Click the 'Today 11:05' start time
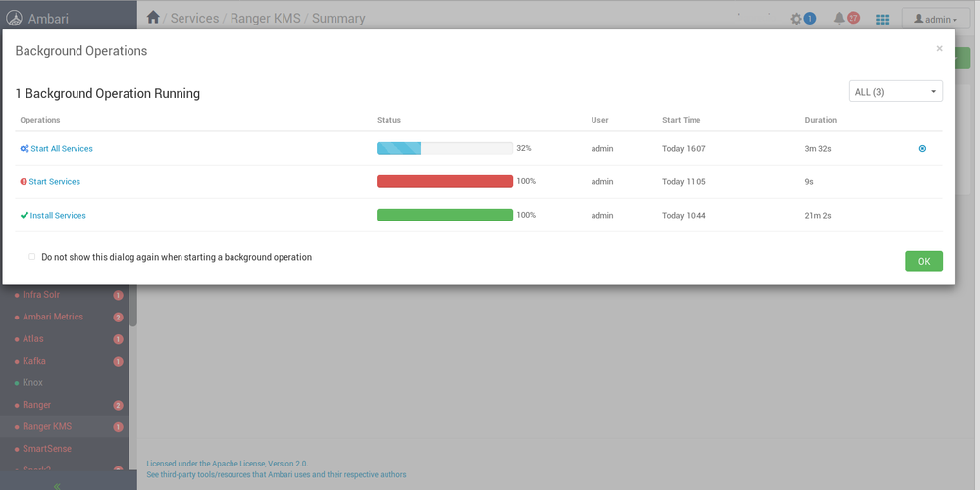Image resolution: width=980 pixels, height=490 pixels. [x=684, y=181]
